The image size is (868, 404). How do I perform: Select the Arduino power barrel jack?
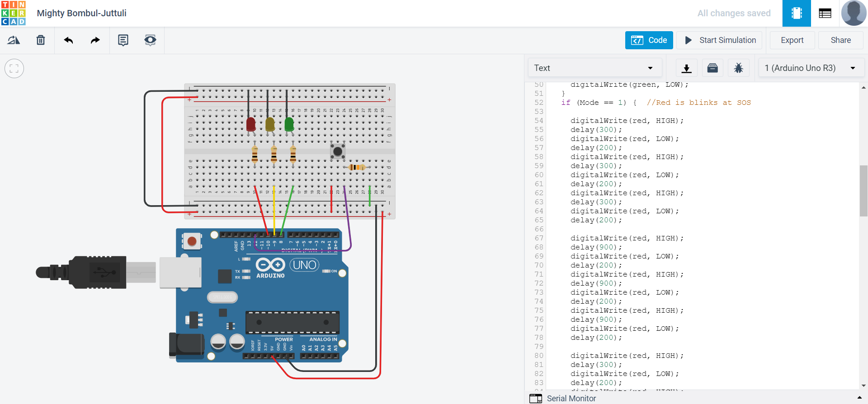[186, 346]
